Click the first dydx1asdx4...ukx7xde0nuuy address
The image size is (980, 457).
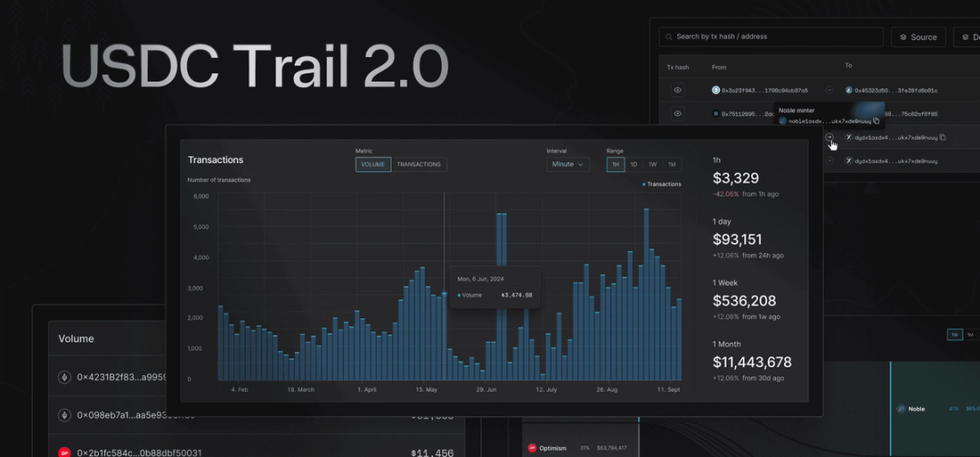[897, 137]
